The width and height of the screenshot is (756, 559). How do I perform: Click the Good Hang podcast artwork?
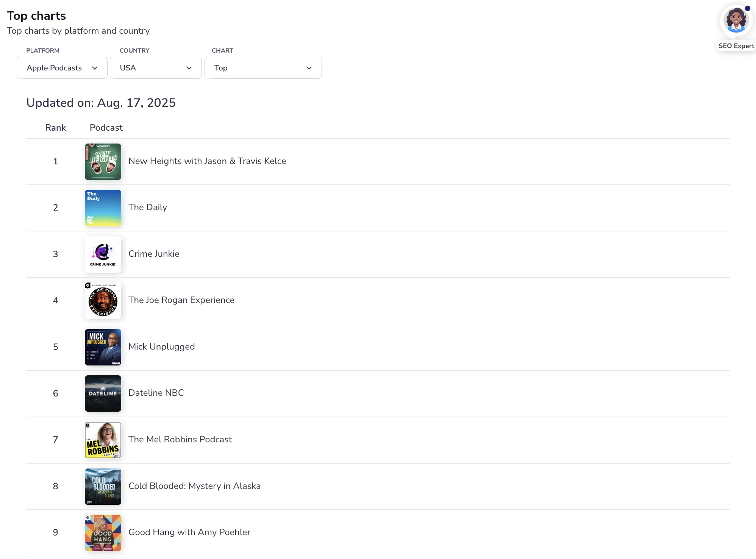(x=103, y=533)
